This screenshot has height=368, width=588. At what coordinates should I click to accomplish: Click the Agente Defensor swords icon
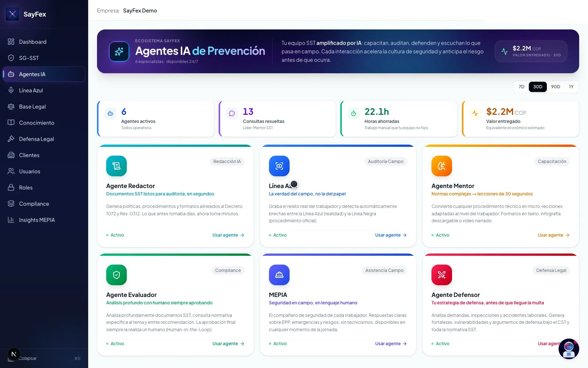coord(442,275)
